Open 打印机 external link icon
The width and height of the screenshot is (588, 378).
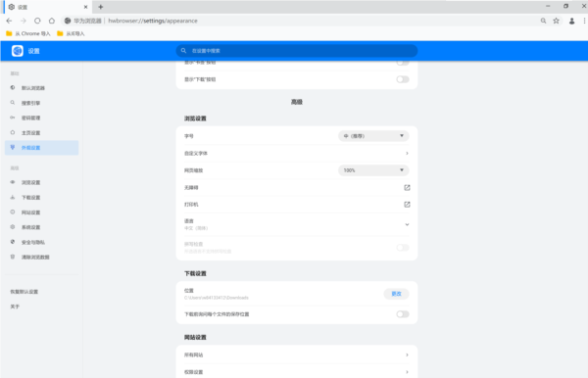pos(407,204)
